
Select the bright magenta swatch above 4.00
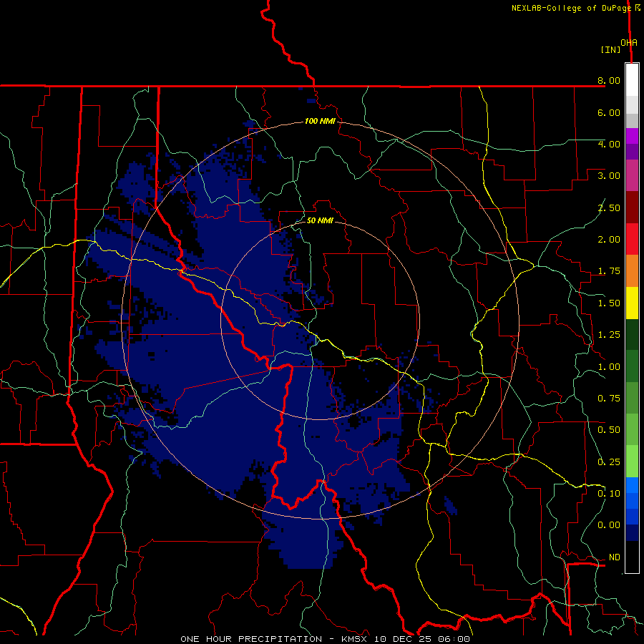(632, 136)
